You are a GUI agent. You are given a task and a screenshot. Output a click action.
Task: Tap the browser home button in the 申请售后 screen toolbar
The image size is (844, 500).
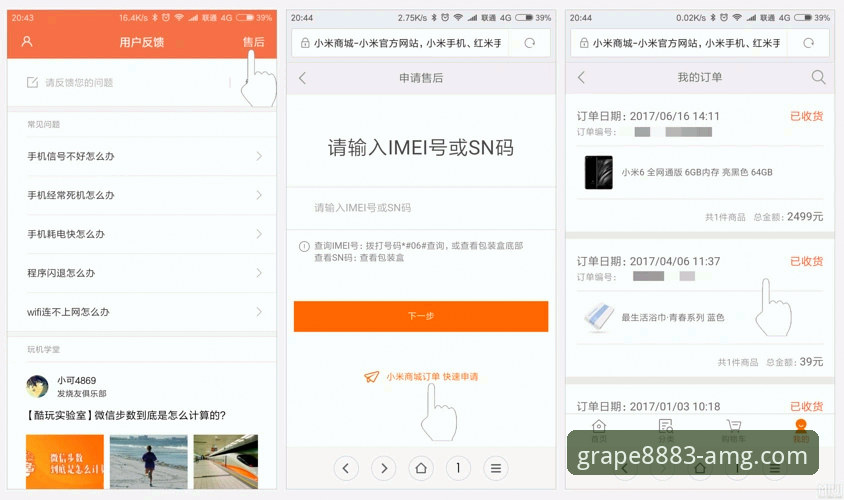point(421,468)
